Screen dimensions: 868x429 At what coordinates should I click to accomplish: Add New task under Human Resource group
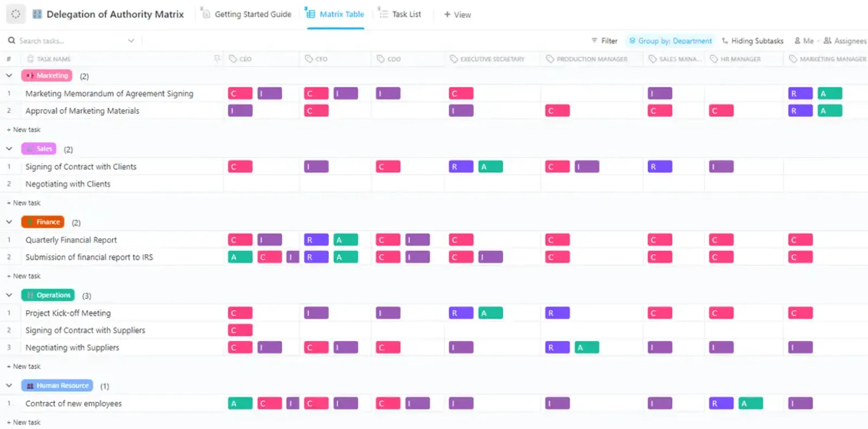pos(24,422)
